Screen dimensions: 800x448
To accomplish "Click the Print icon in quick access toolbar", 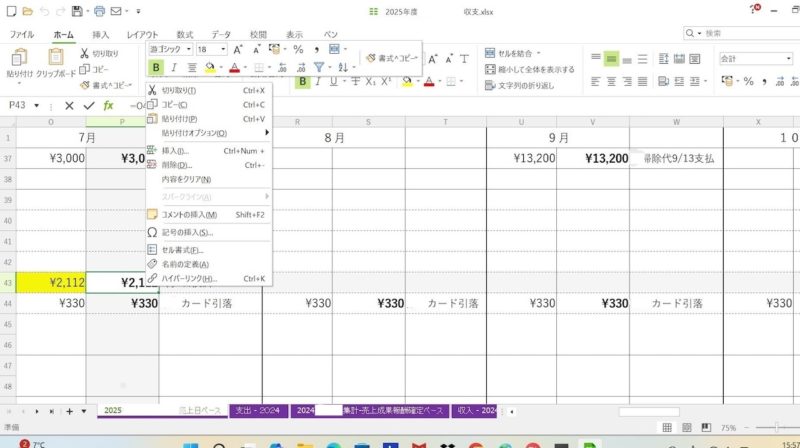I will pos(99,11).
